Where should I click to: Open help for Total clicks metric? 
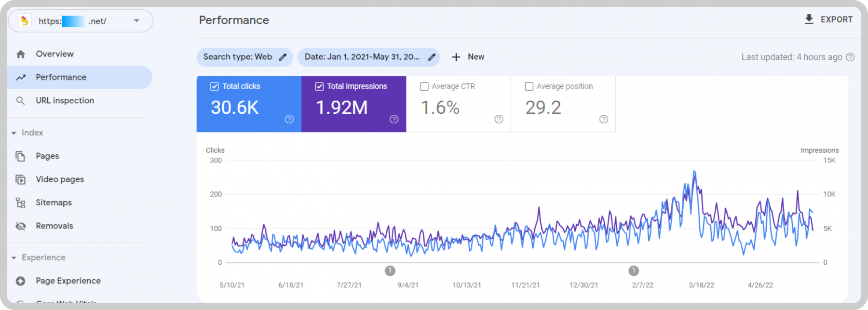pos(289,119)
